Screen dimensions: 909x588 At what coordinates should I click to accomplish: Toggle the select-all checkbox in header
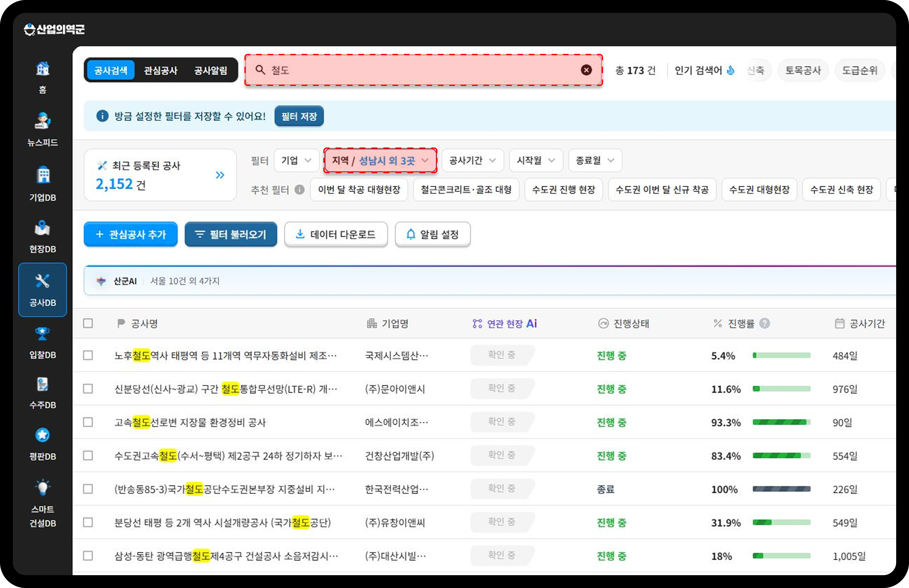click(x=88, y=323)
